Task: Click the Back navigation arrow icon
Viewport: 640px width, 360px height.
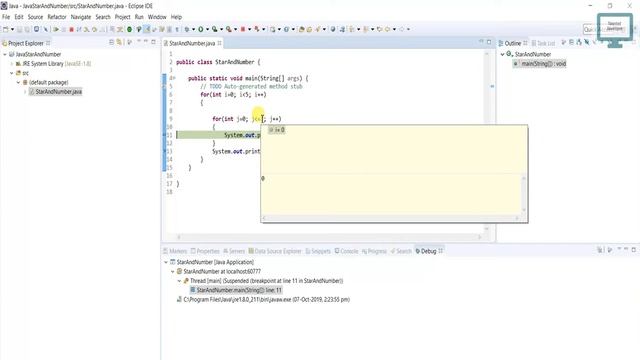Action: (387, 29)
